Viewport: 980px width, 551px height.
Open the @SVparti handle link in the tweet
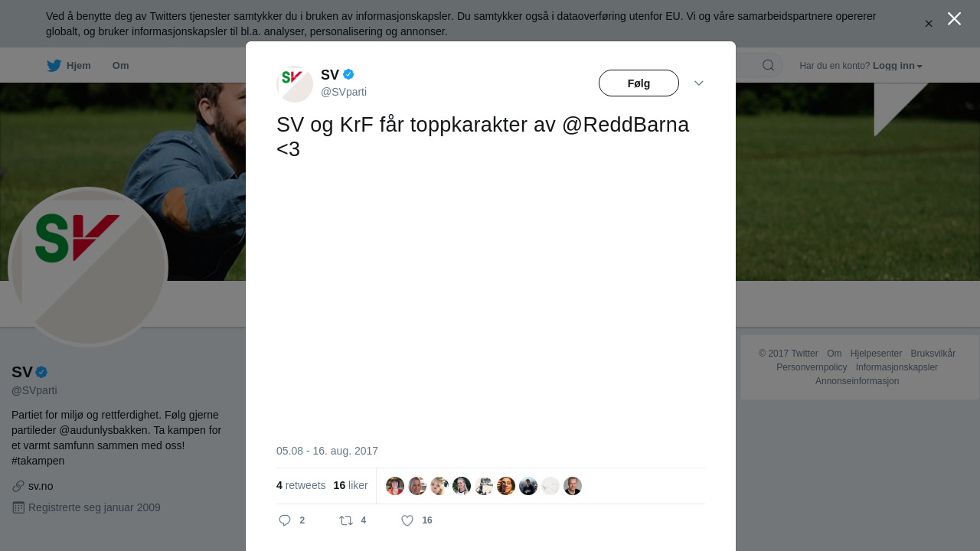(344, 92)
